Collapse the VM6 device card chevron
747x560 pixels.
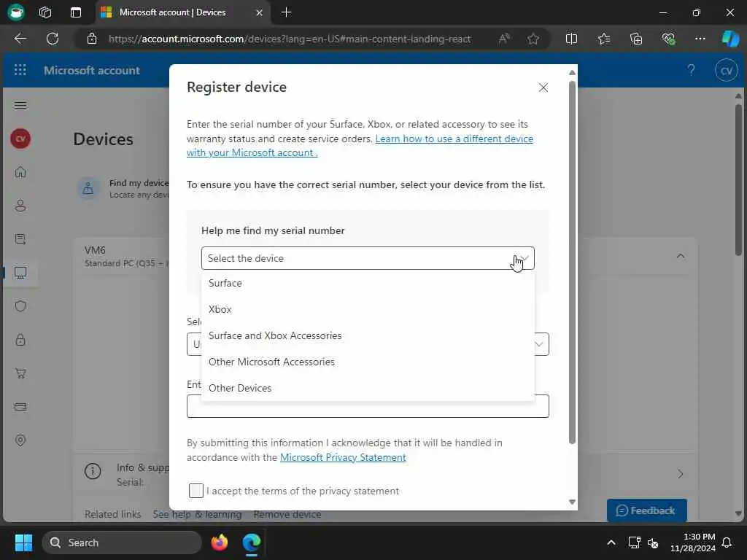point(681,256)
